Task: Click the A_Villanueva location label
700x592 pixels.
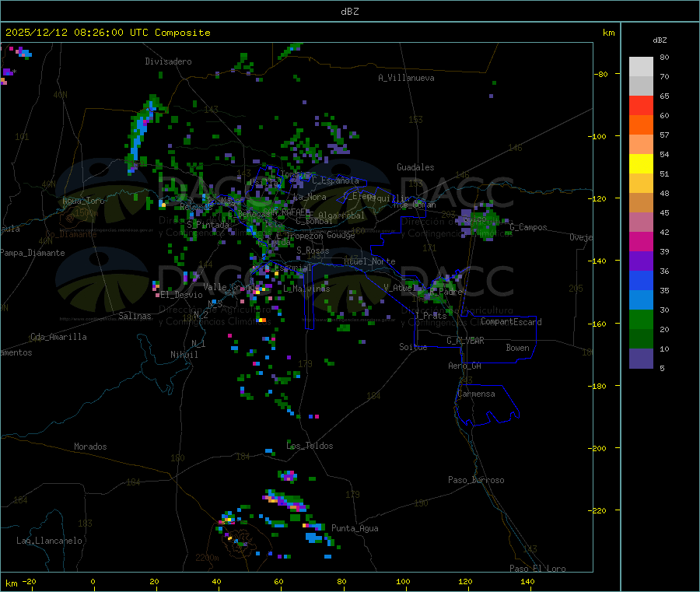Action: coord(406,78)
